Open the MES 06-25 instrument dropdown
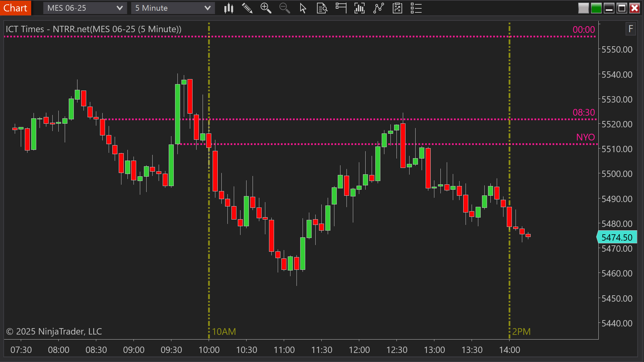 80,8
